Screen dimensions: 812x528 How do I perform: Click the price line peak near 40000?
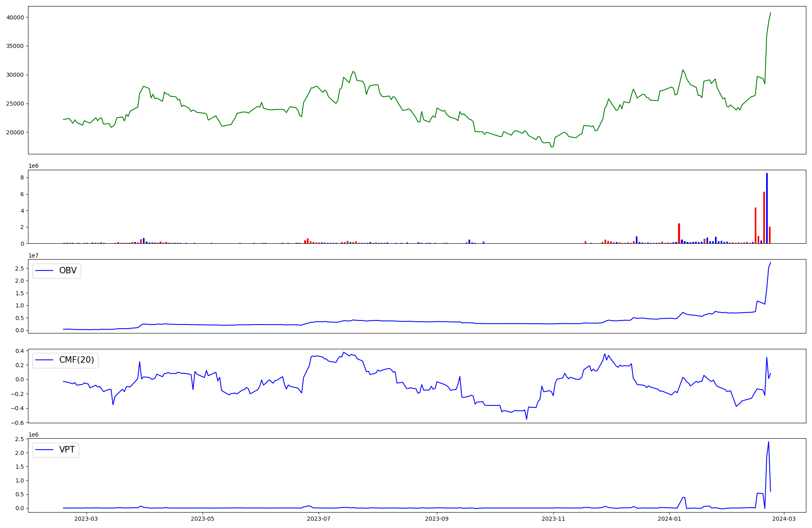click(x=770, y=13)
